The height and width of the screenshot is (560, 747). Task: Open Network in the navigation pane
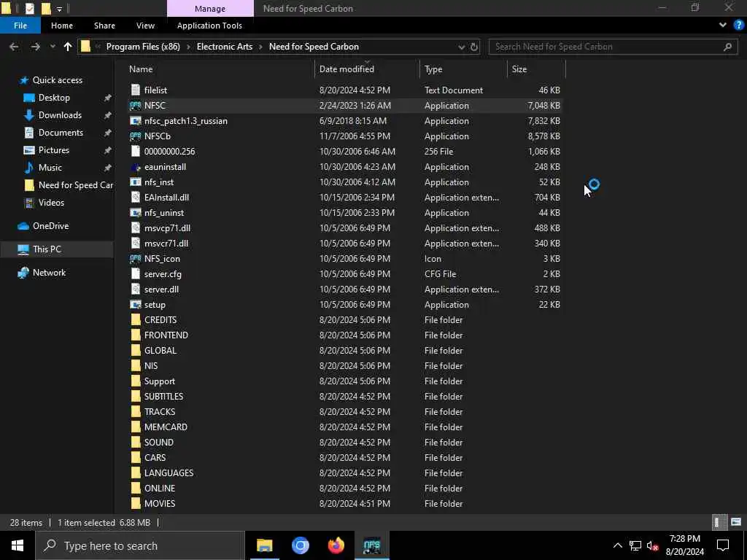pos(49,273)
